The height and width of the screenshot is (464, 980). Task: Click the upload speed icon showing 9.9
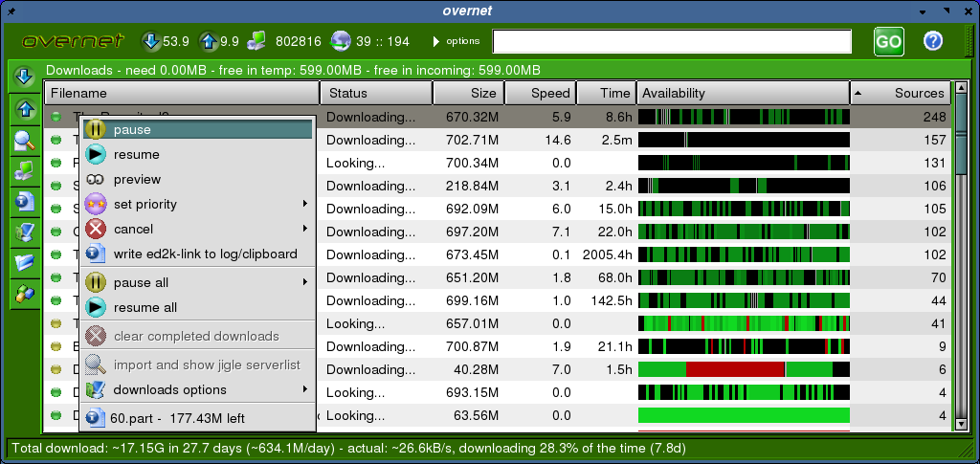[209, 41]
